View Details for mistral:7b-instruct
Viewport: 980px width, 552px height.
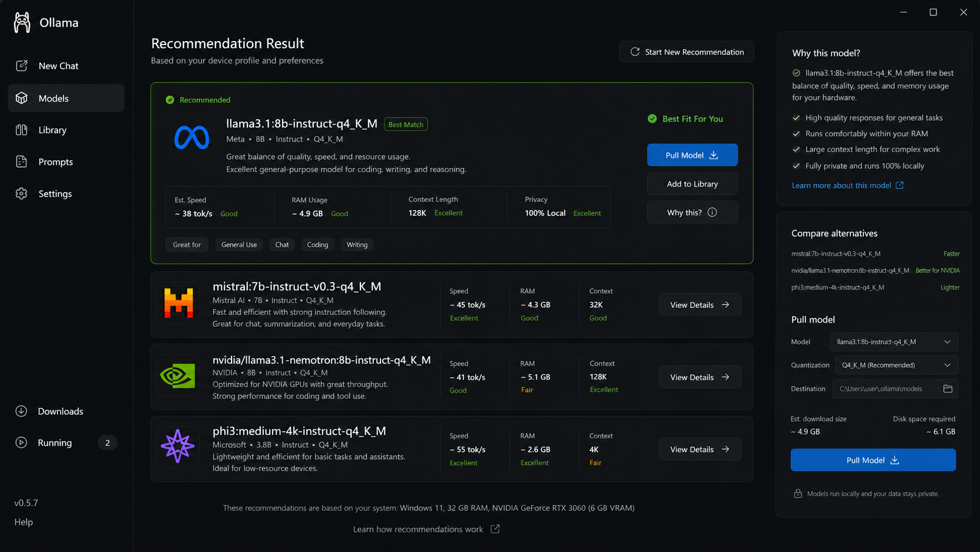[700, 304]
